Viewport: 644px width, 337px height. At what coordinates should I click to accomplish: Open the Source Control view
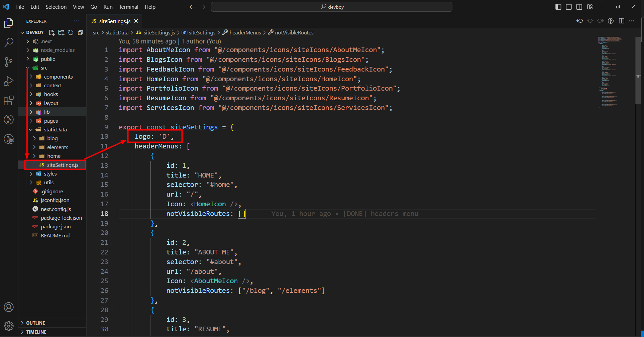point(9,62)
